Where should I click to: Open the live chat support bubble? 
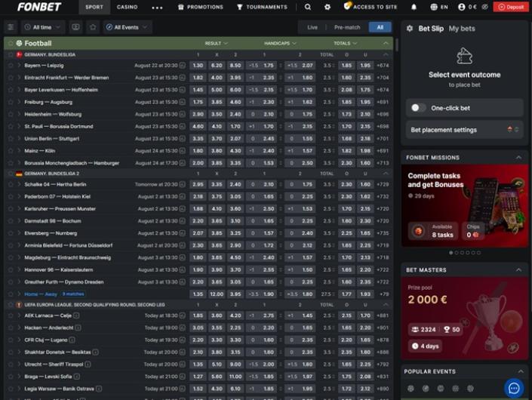(x=514, y=388)
